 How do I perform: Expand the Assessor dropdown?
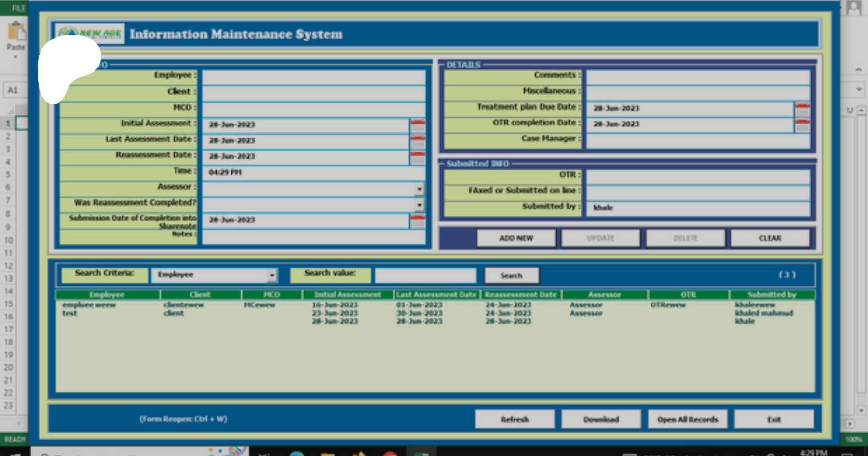tap(419, 189)
